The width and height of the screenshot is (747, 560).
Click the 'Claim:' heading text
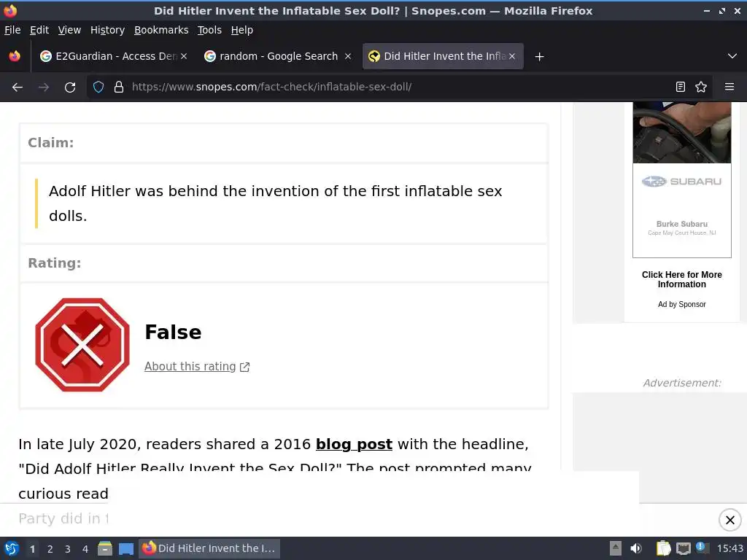(x=51, y=142)
